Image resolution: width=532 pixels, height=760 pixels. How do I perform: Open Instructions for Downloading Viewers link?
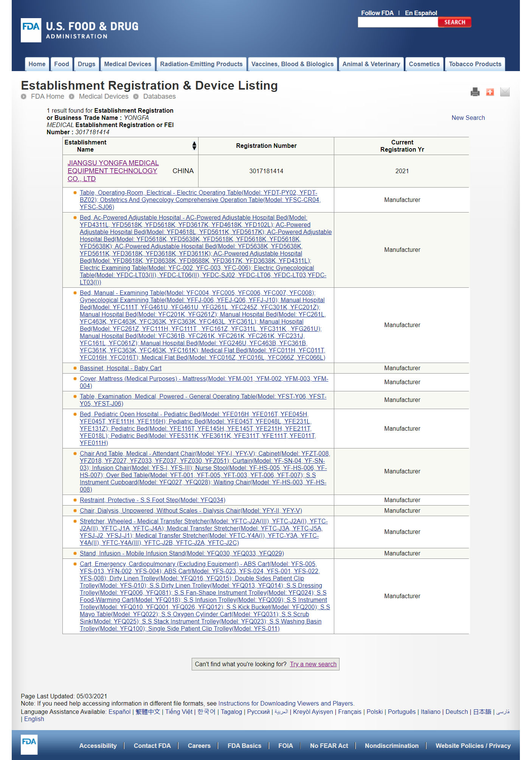(x=285, y=703)
